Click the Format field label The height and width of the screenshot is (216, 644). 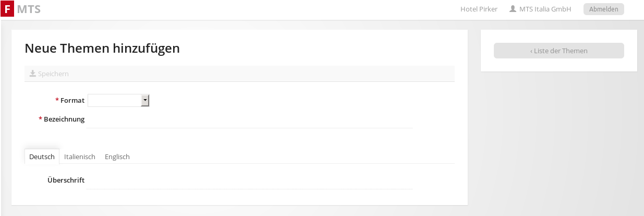(x=72, y=100)
